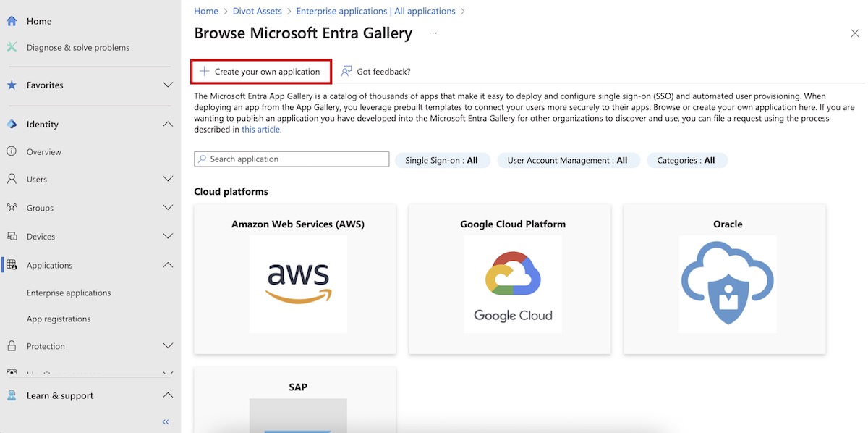The height and width of the screenshot is (433, 868).
Task: Collapse the Applications section chevron
Action: 168,265
